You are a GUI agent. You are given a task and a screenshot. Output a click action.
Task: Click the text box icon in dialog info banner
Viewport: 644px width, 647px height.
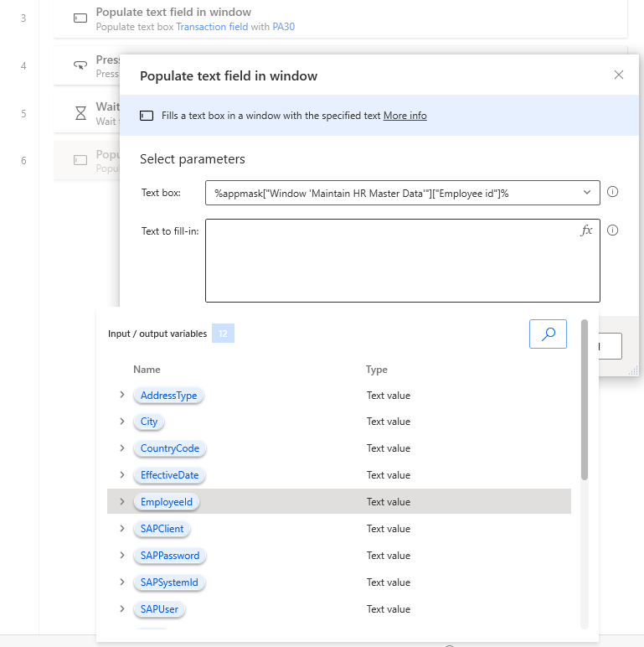click(x=147, y=116)
